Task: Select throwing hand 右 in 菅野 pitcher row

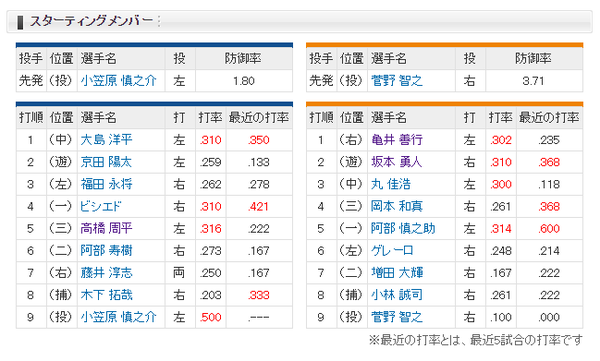Action: [470, 81]
